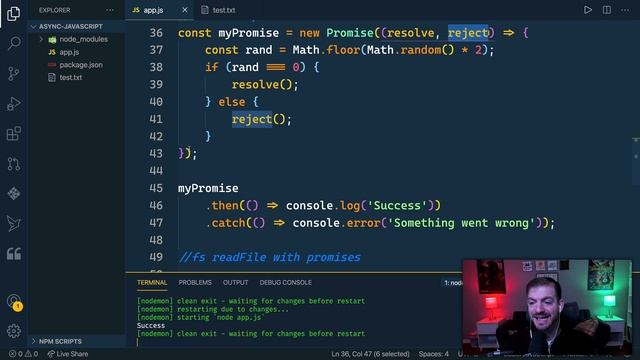Click the errors and warnings status indicator

pos(24,354)
